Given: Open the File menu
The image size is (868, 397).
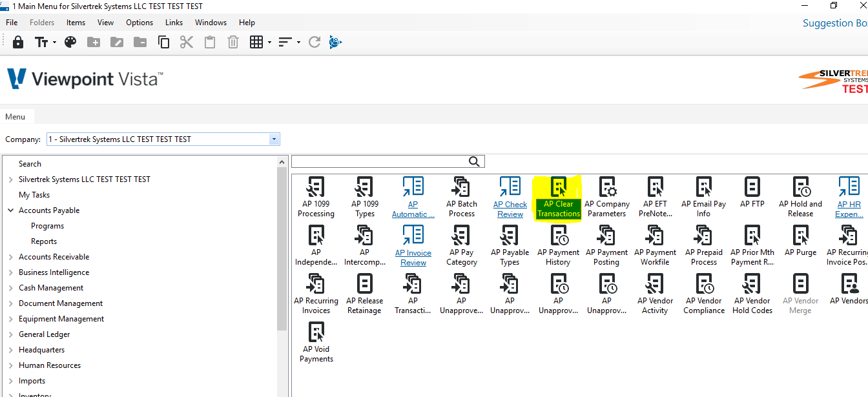Looking at the screenshot, I should coord(12,23).
